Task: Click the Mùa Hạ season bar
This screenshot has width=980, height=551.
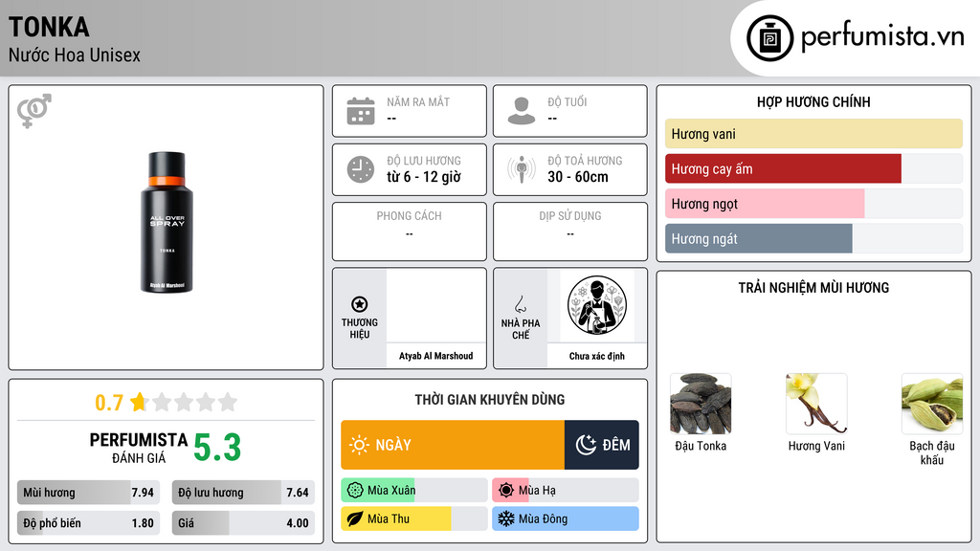Action: 566,491
